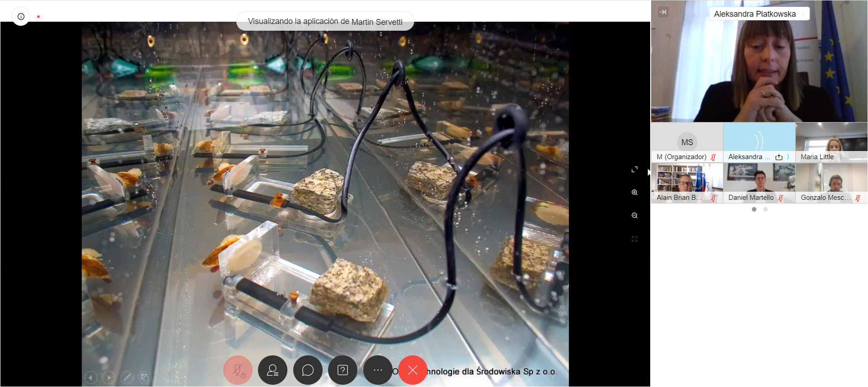Click the red recording indicator dot
This screenshot has height=387, width=868.
[x=38, y=17]
